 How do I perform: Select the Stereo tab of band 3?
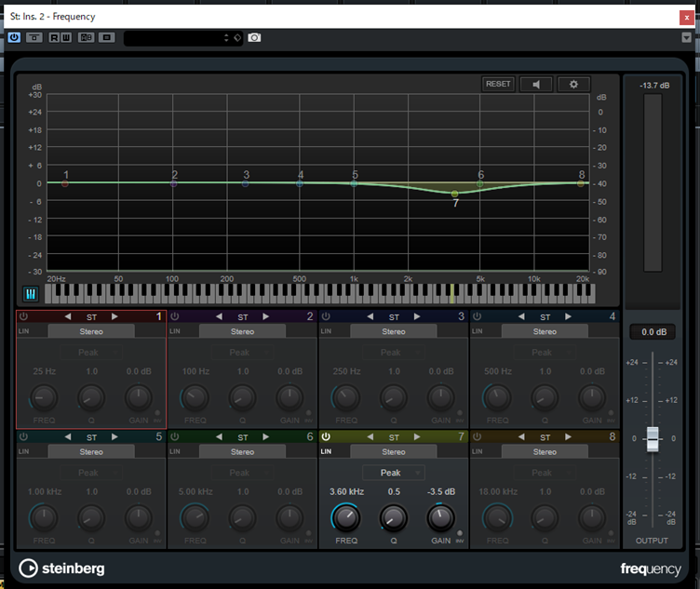click(x=394, y=331)
